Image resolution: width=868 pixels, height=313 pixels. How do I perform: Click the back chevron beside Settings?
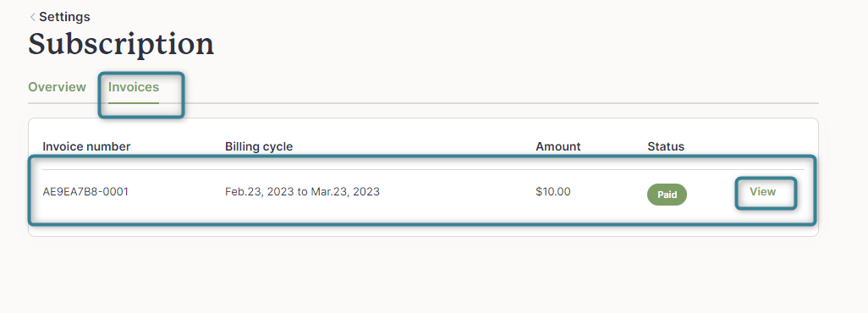coord(32,17)
